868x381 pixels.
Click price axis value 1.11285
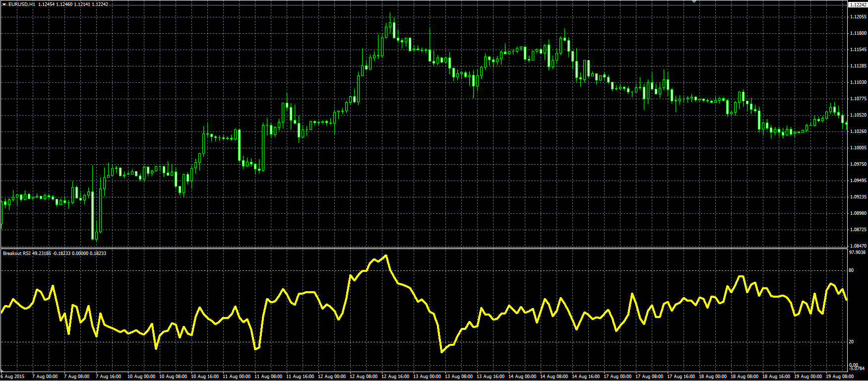coord(858,66)
